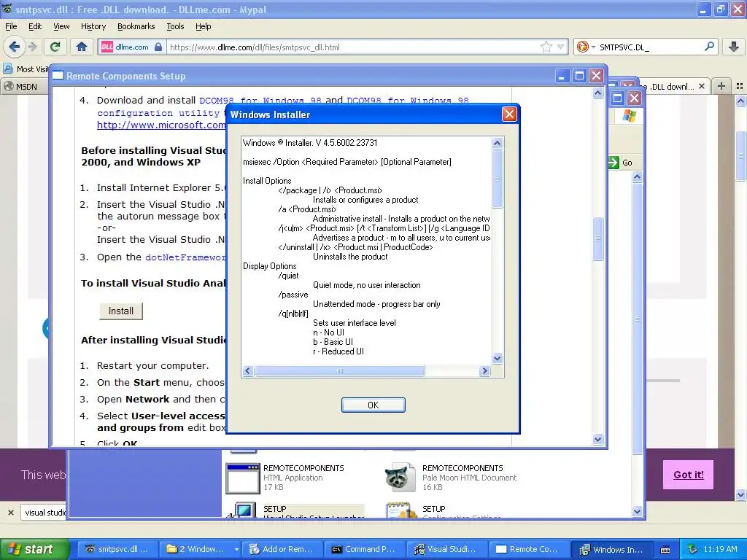The width and height of the screenshot is (747, 560).
Task: Click the Got it! cookie button
Action: 688,474
